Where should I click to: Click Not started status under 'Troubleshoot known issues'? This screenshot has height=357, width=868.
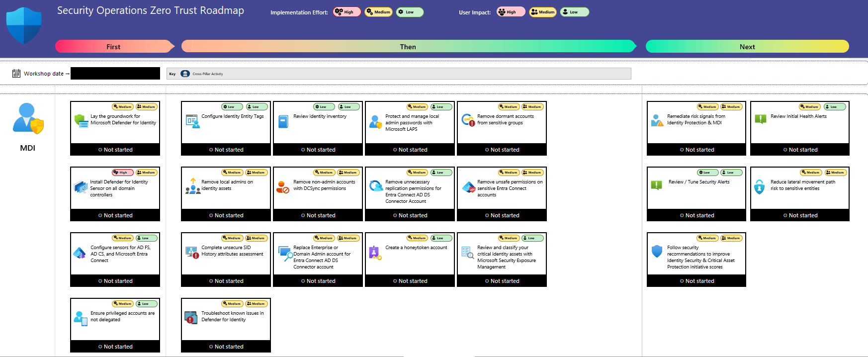pyautogui.click(x=226, y=347)
